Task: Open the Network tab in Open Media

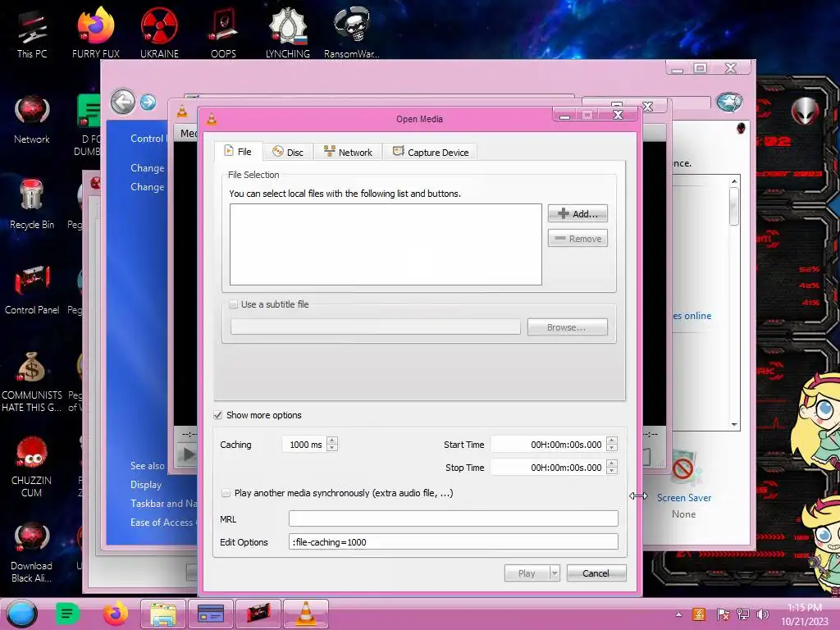Action: coord(348,152)
